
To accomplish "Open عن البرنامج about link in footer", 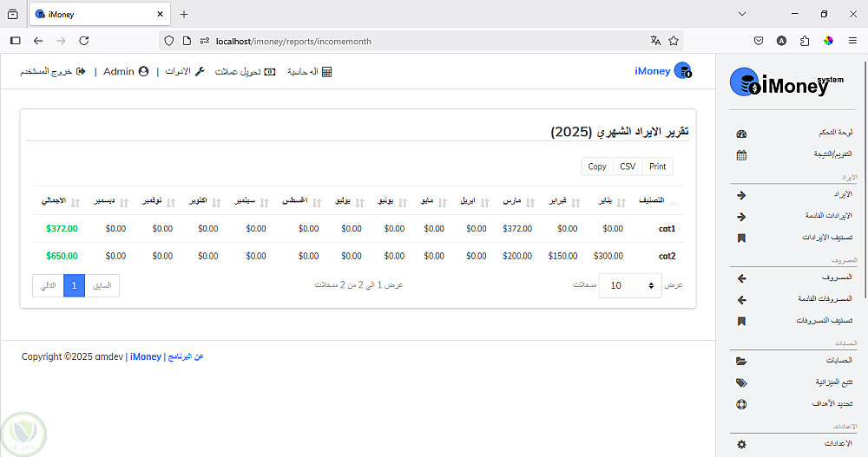I will [186, 357].
